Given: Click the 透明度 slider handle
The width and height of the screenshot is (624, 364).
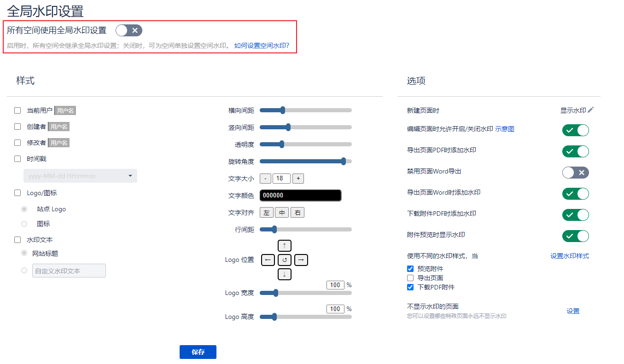Looking at the screenshot, I should [x=282, y=144].
